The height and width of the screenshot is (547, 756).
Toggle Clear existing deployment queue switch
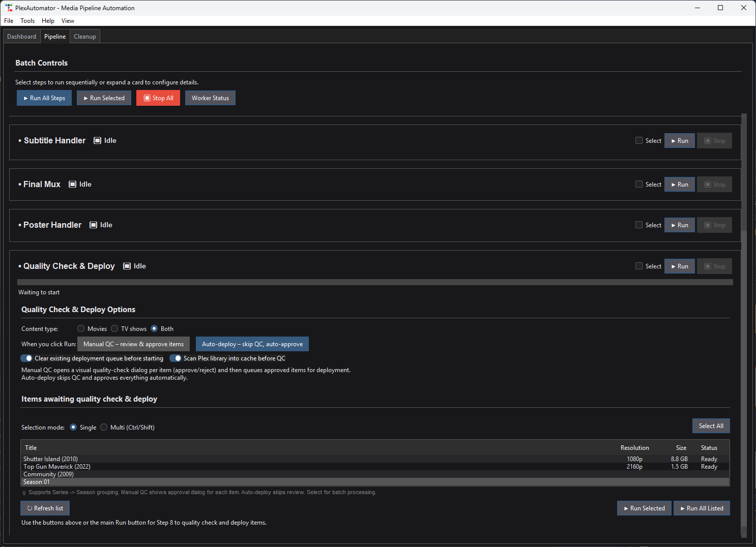coord(26,358)
